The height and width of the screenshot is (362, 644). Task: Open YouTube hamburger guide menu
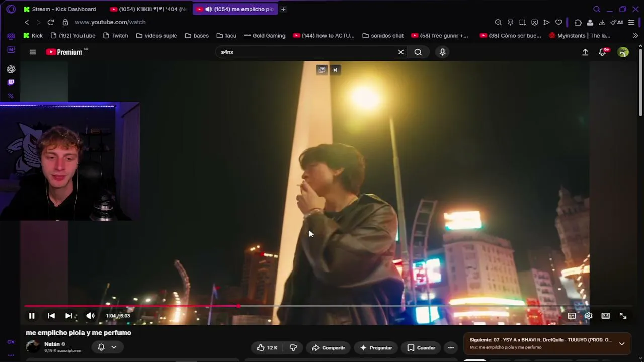coord(33,52)
